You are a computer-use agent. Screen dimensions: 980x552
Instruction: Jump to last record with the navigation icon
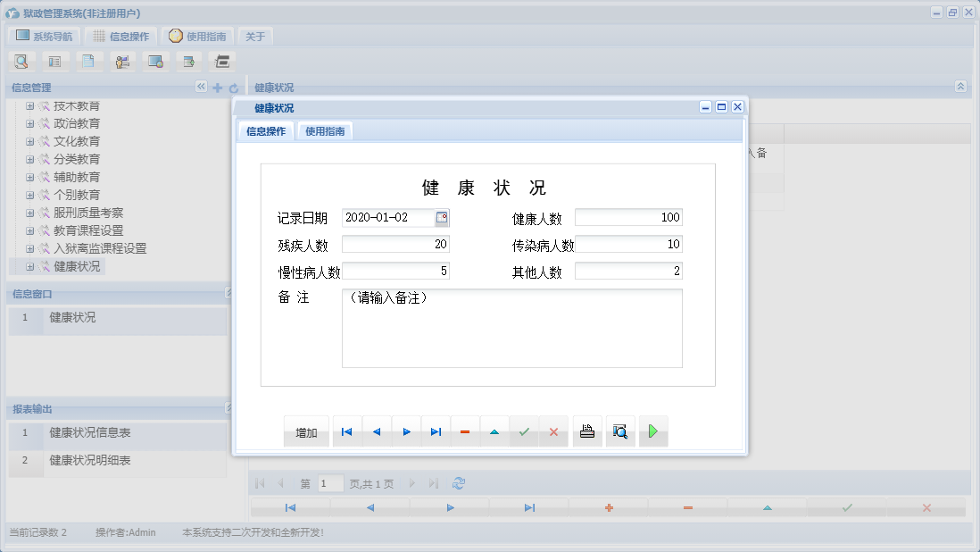[x=436, y=431]
